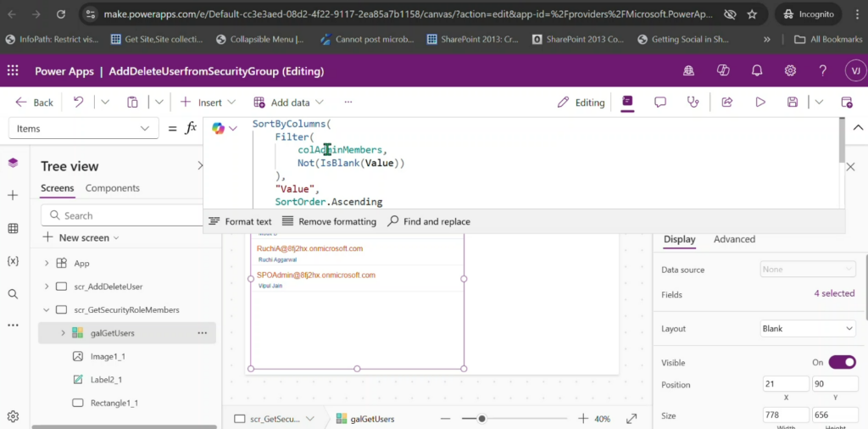Open the Data icon in left sidebar
Viewport: 868px width, 429px height.
(x=13, y=228)
